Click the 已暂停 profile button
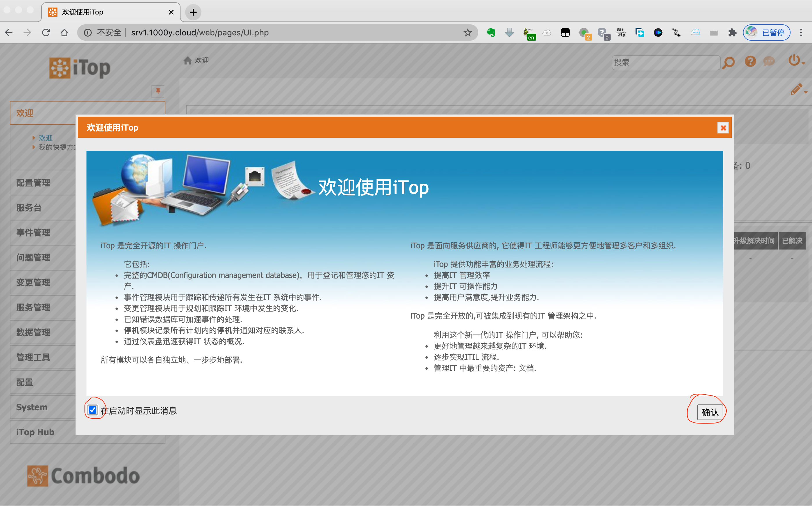The image size is (812, 506). 766,32
